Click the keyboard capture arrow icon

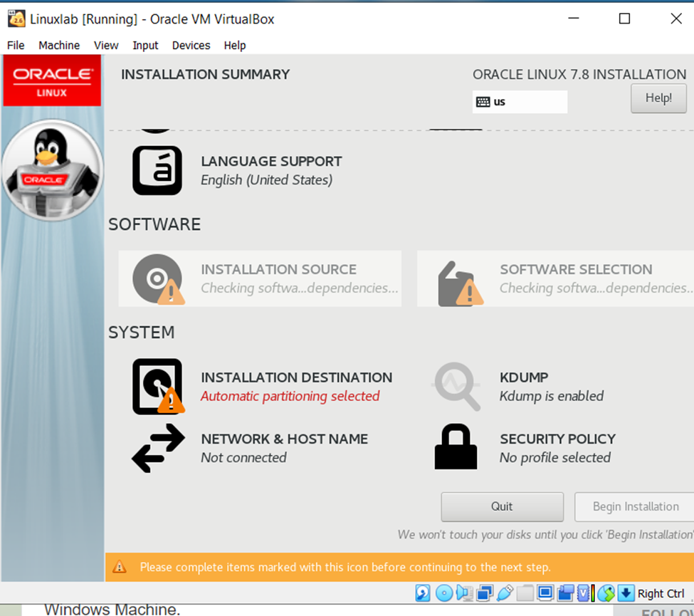pyautogui.click(x=626, y=593)
